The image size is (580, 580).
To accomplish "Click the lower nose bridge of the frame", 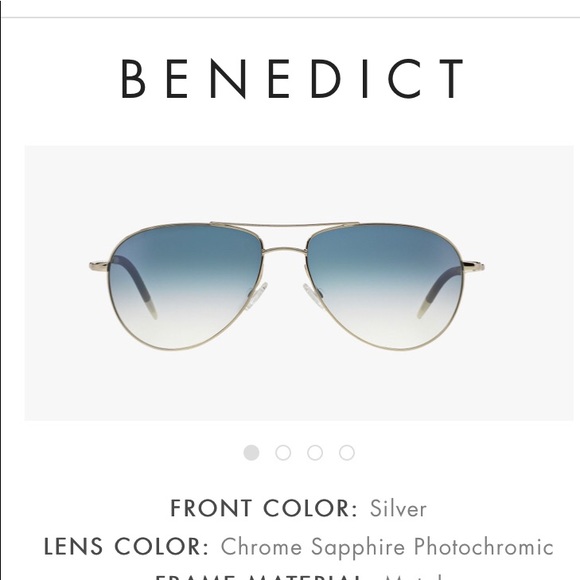I will (x=285, y=252).
